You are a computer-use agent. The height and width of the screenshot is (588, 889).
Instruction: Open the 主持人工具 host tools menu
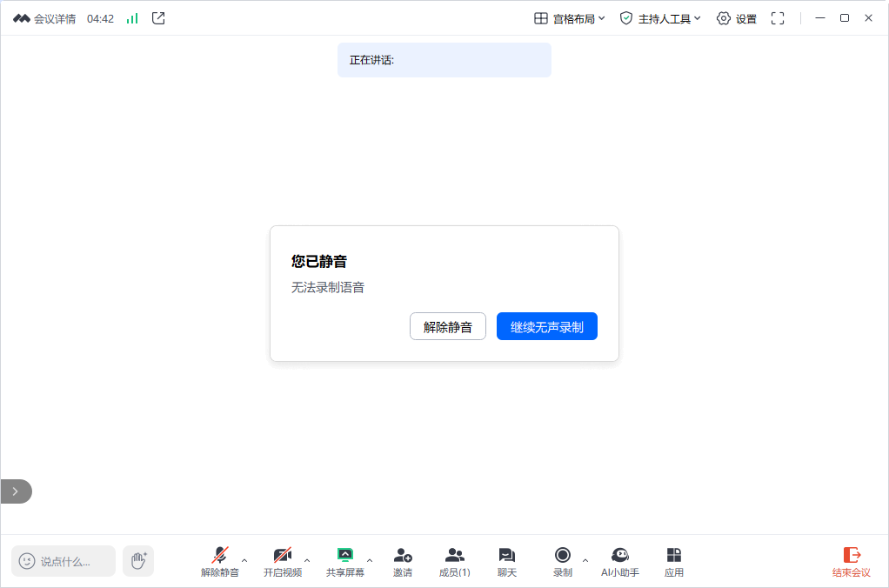coord(660,19)
